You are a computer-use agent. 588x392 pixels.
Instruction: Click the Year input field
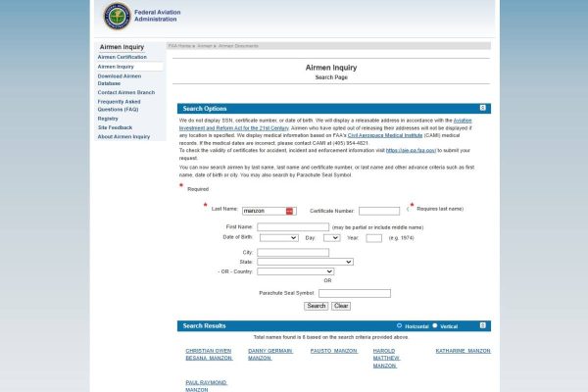pos(374,238)
